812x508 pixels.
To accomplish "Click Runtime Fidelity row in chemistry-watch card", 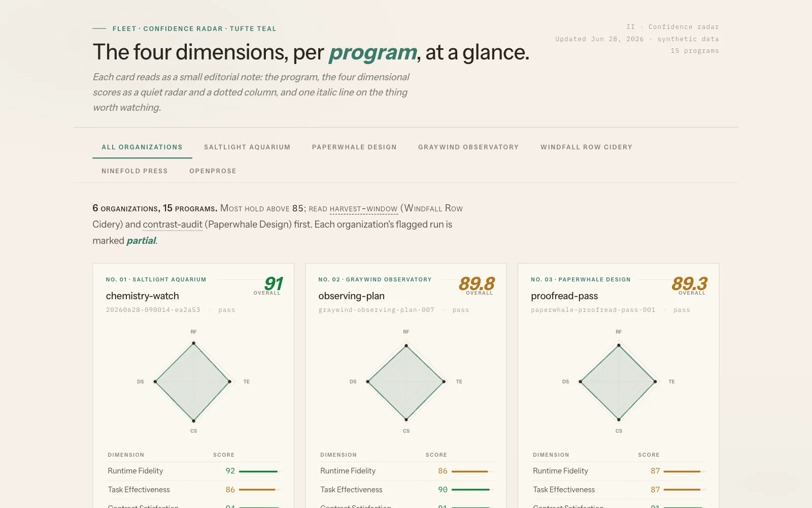I will [193, 471].
